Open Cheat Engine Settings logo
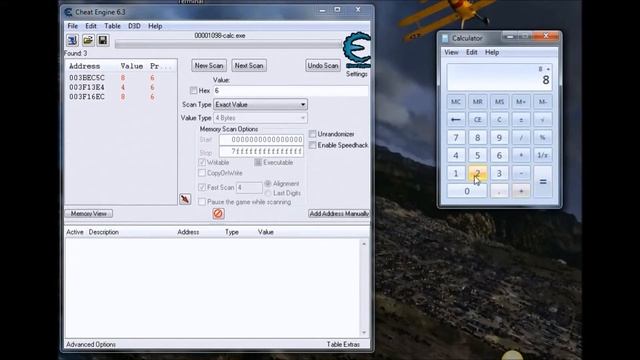The image size is (640, 360). tap(357, 50)
